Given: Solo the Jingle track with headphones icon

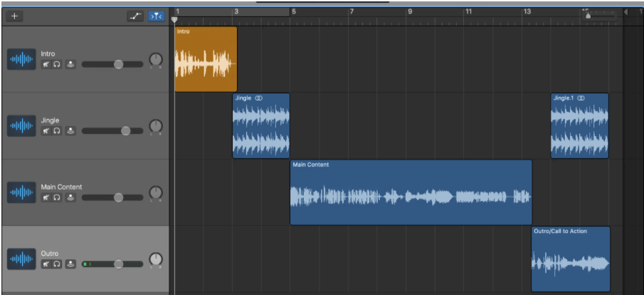Looking at the screenshot, I should point(58,131).
